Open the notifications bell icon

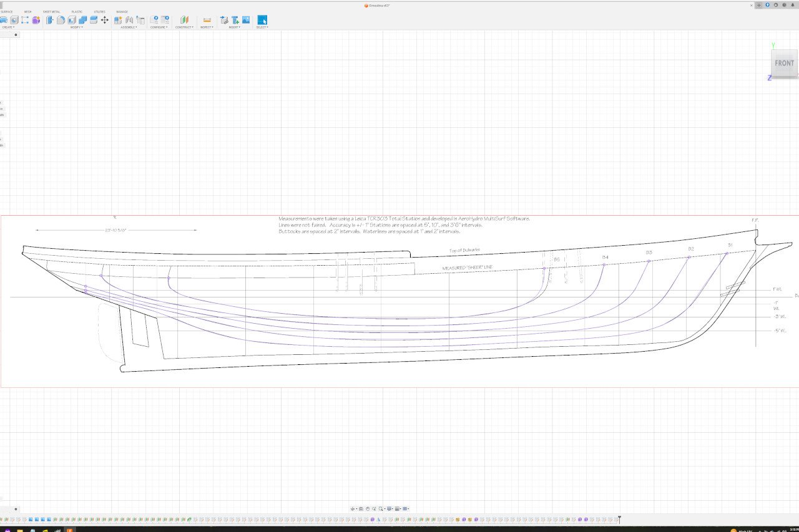click(x=793, y=5)
